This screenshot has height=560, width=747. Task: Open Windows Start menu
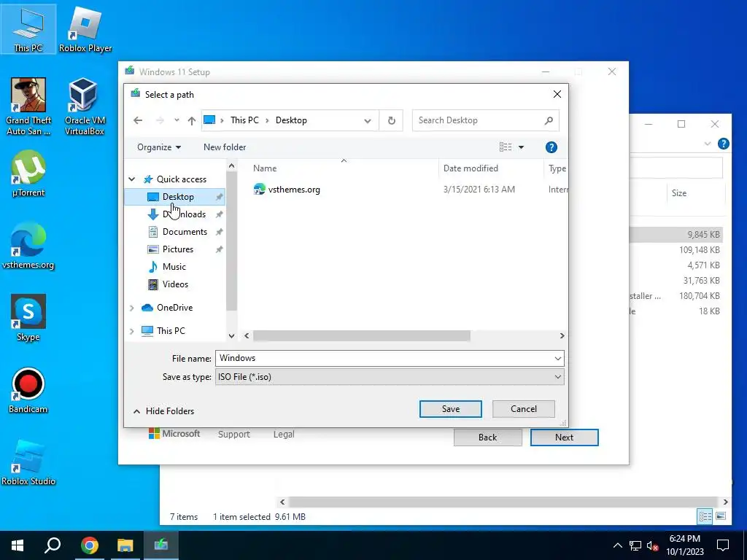[x=18, y=545]
